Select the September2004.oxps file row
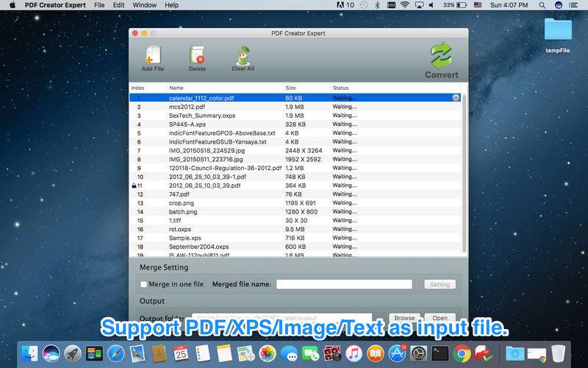Image resolution: width=588 pixels, height=368 pixels. tap(295, 247)
